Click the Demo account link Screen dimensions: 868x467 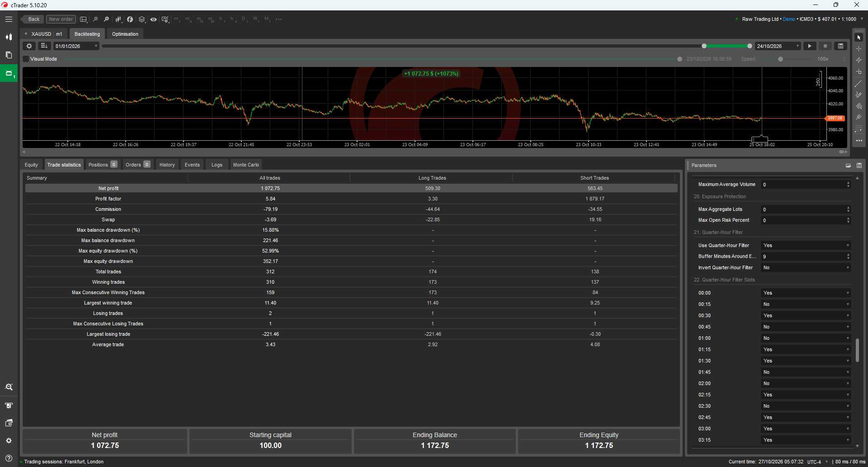(x=789, y=19)
